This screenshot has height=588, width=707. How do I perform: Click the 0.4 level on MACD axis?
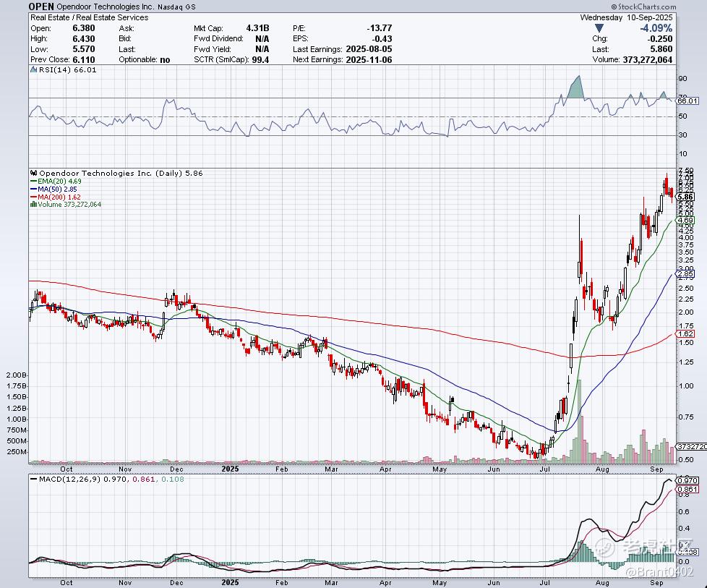(684, 529)
